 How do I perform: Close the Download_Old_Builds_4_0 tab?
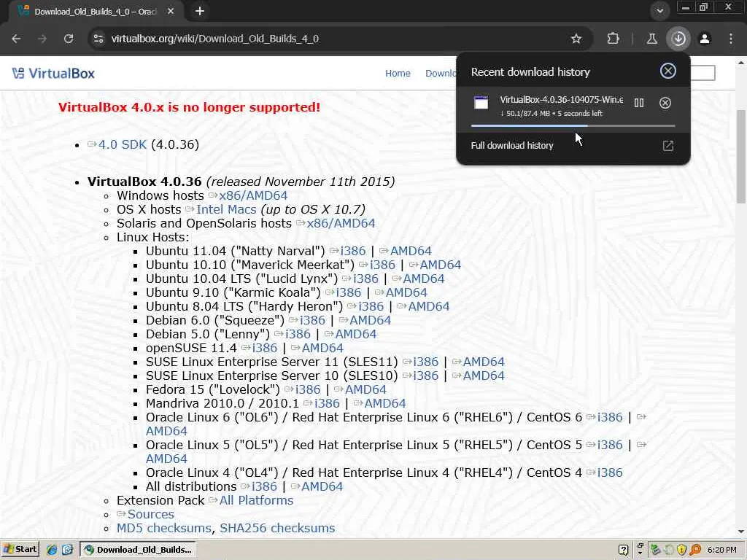coord(171,11)
